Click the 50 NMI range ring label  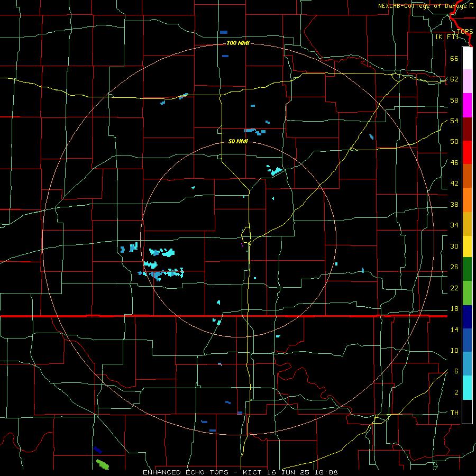click(238, 141)
